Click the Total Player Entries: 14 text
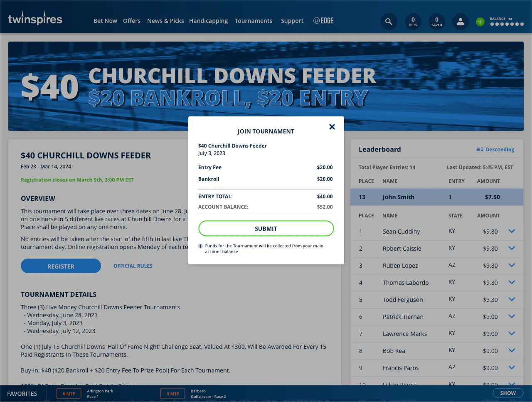Screen dimensions: 532x402 387,168
